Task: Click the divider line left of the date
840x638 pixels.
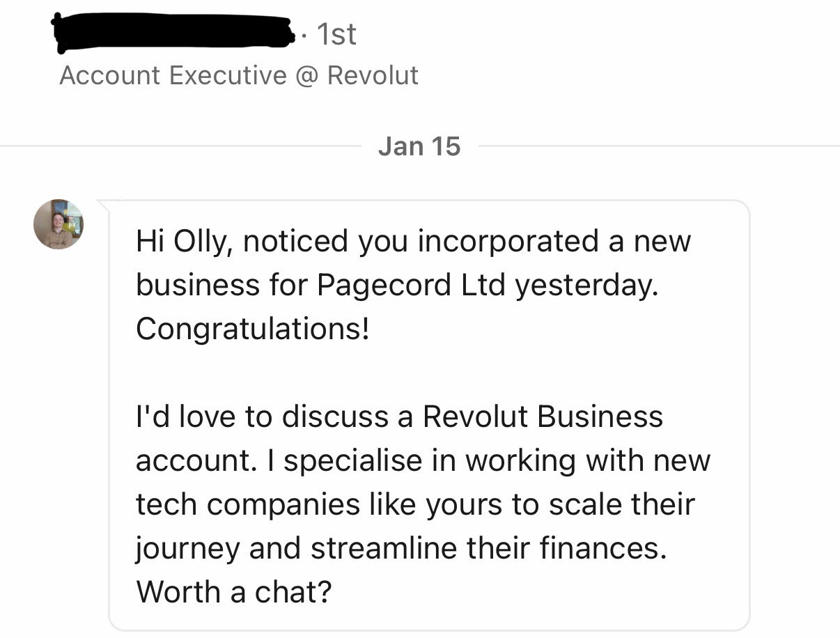Action: [181, 146]
